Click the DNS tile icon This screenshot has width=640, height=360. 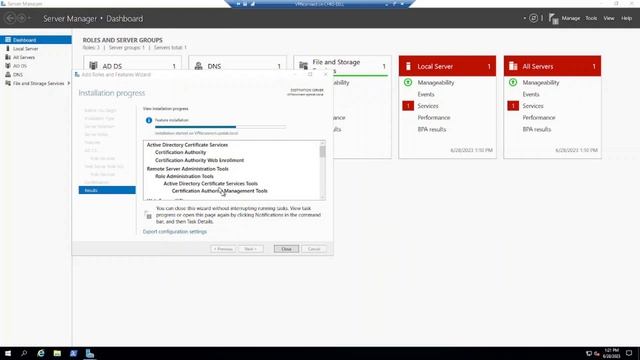(x=198, y=66)
